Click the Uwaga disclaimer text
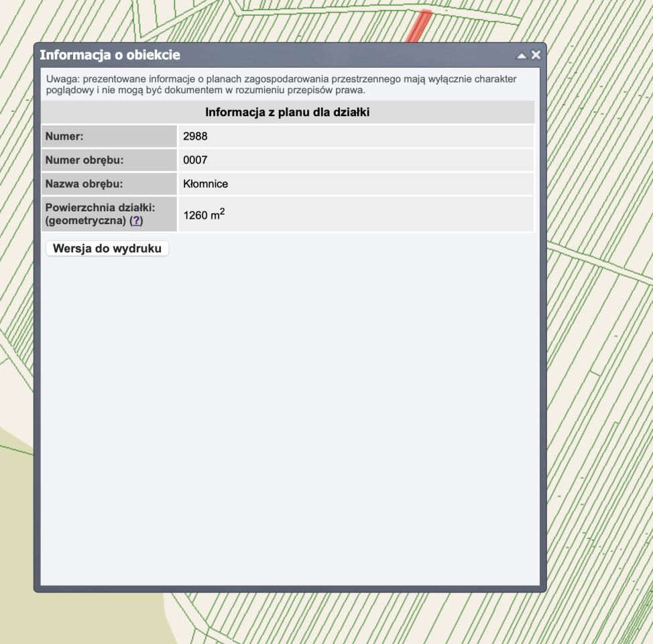The height and width of the screenshot is (644, 653). 281,85
